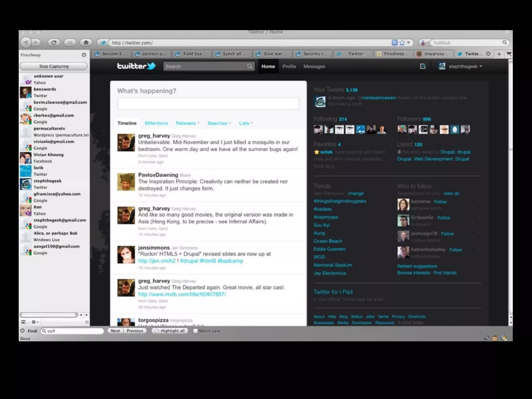532x399 pixels.
Task: Enable the Match case checkbox
Action: 196,331
